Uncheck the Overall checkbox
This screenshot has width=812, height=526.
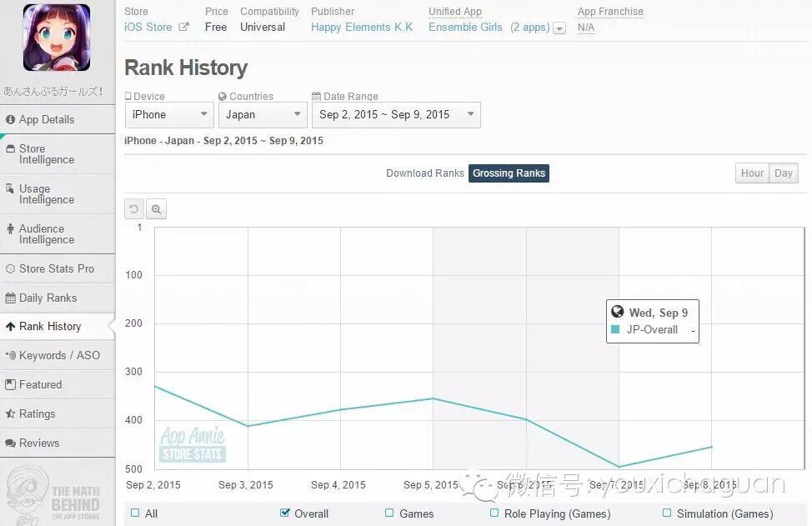pos(284,513)
